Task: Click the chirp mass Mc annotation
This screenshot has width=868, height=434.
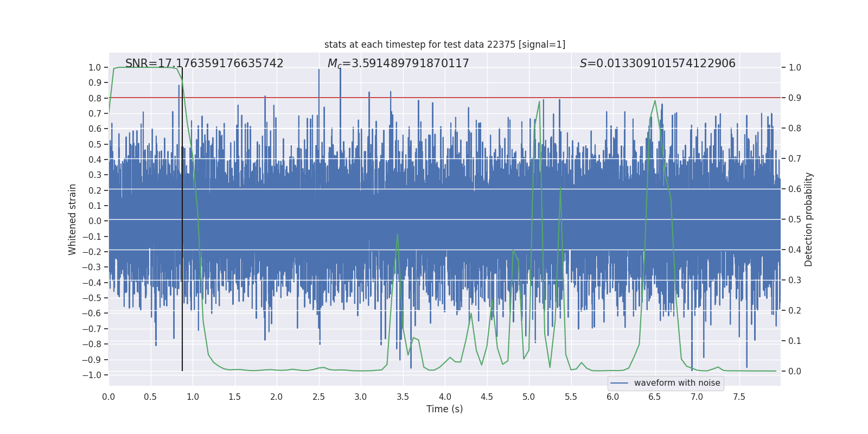Action: click(398, 63)
